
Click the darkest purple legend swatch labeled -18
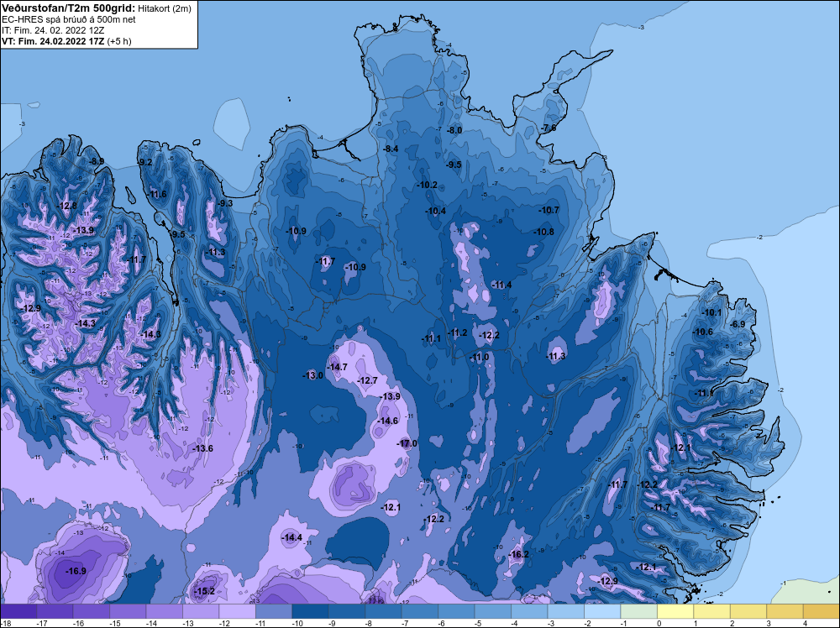[x=18, y=611]
